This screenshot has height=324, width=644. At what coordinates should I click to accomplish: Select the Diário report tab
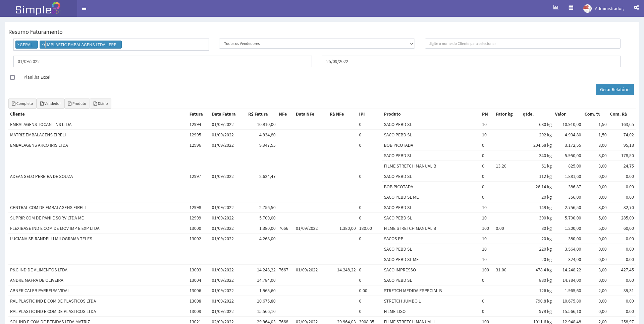(101, 104)
